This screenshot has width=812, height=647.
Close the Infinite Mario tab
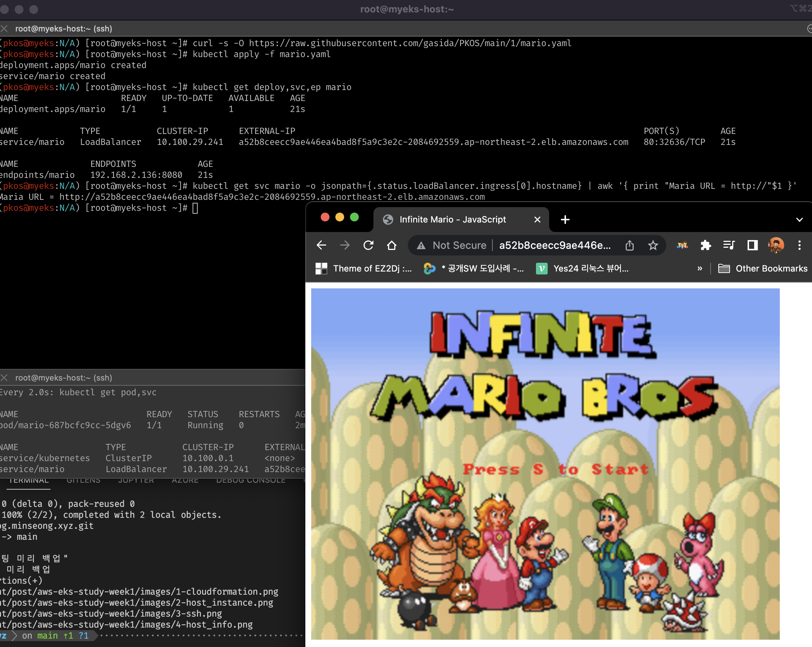tap(537, 220)
